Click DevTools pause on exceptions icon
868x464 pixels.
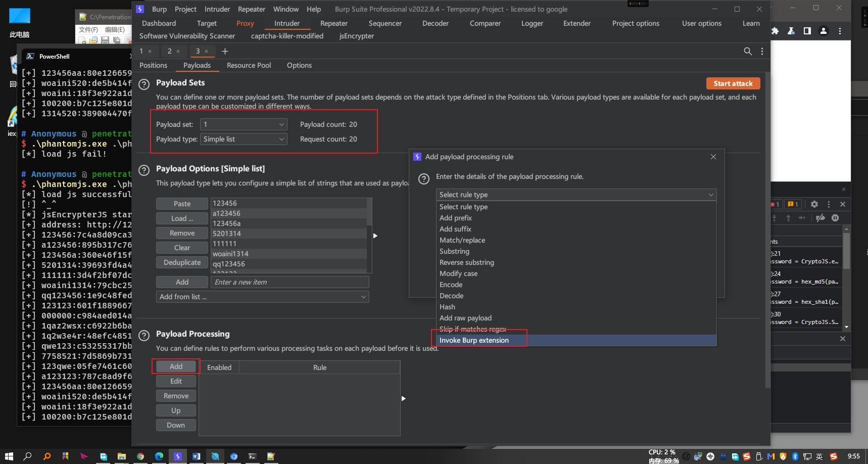pos(835,218)
